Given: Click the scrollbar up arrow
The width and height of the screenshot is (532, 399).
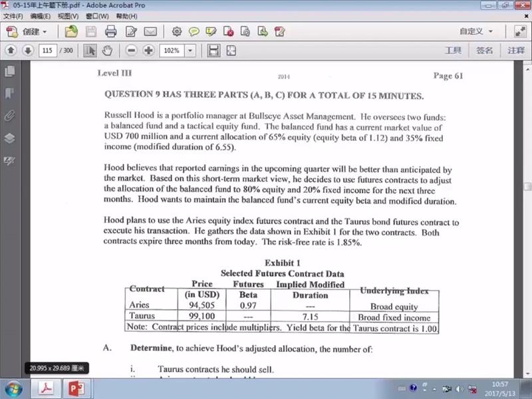Looking at the screenshot, I should 527,69.
